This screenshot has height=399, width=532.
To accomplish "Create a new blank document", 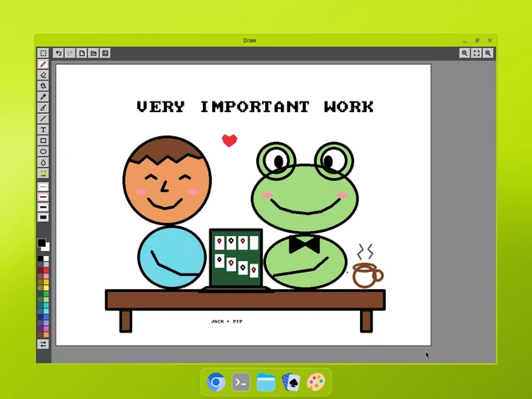I will [81, 53].
